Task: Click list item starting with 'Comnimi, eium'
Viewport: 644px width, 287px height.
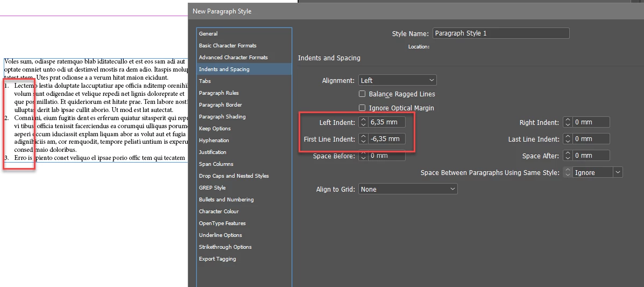Action: coord(96,134)
